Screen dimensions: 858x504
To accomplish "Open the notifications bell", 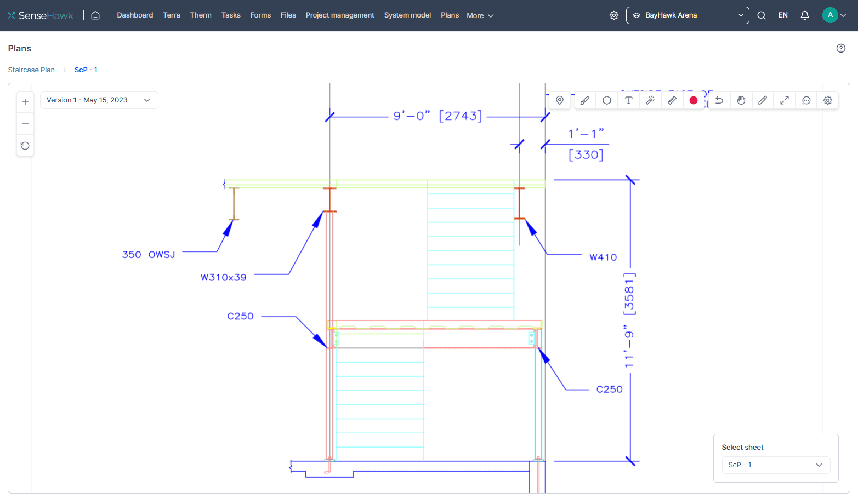I will click(804, 15).
